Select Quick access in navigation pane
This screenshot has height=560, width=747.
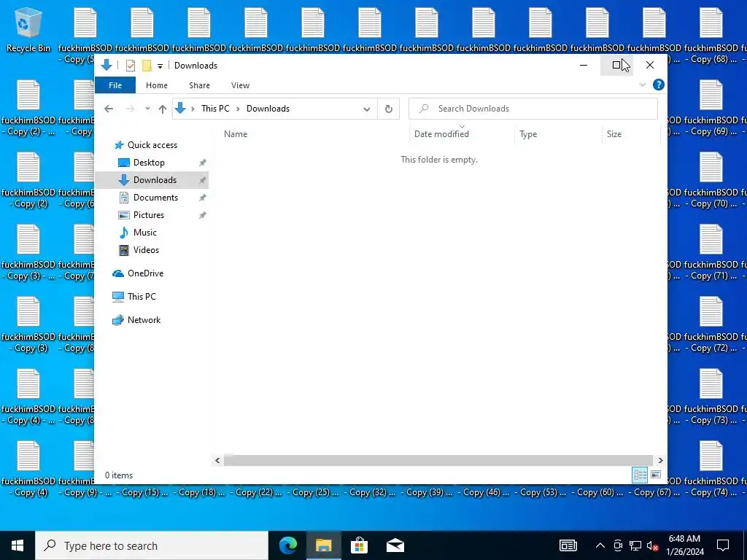pyautogui.click(x=152, y=145)
